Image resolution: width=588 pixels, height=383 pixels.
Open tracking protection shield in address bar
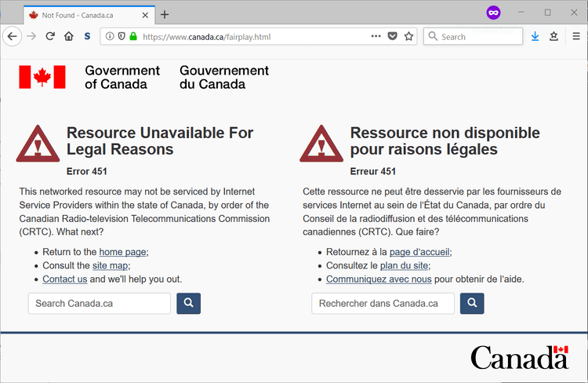121,36
